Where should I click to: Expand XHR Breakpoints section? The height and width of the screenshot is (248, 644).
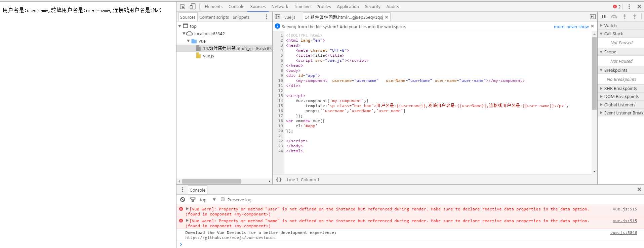[601, 88]
